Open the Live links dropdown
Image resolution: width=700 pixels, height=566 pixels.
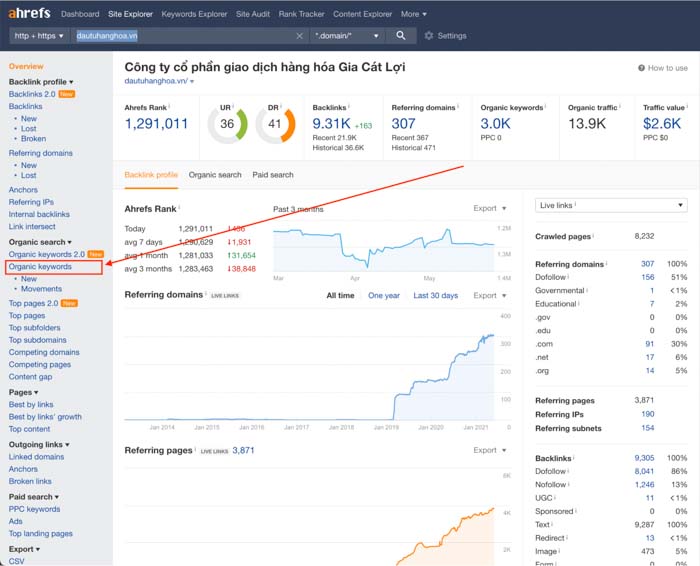pos(611,205)
